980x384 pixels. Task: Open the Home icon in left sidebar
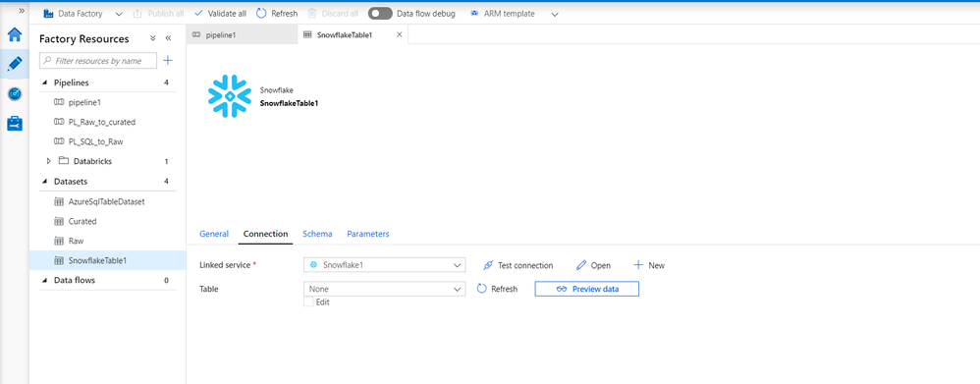tap(15, 33)
